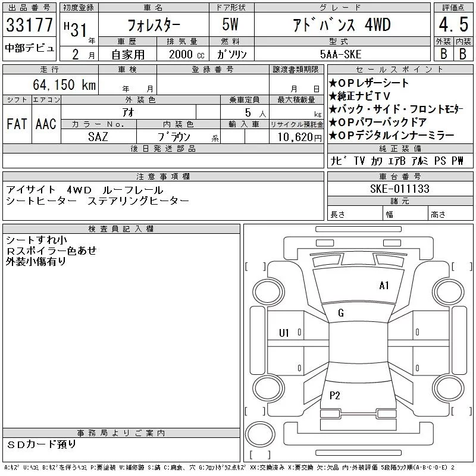Click the P2 mark on the rear
The image size is (476, 476).
tap(335, 395)
